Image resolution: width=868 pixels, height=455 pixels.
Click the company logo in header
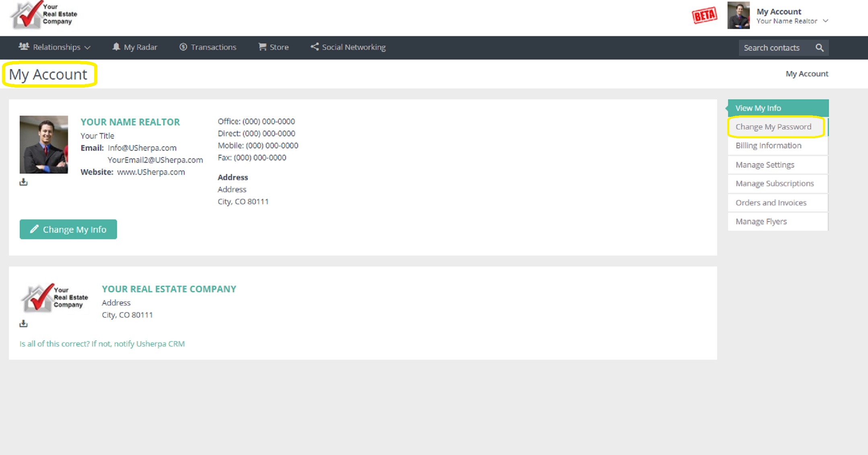[44, 15]
